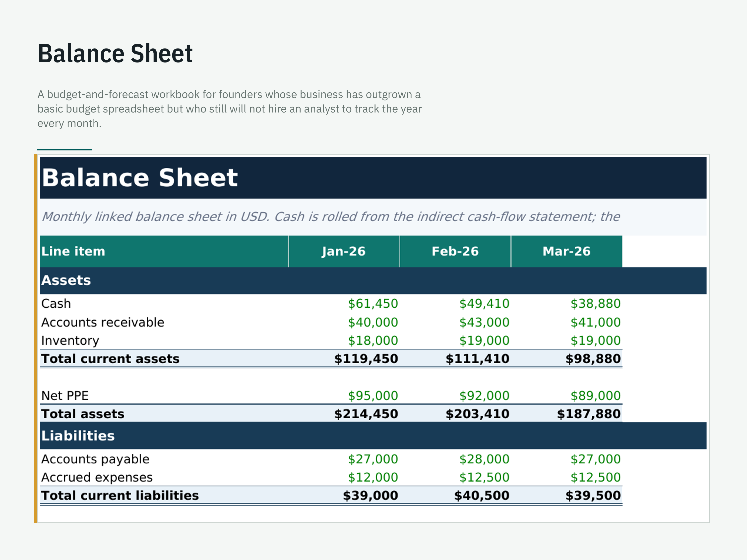747x560 pixels.
Task: Select Cash value $49,410
Action: click(x=484, y=304)
